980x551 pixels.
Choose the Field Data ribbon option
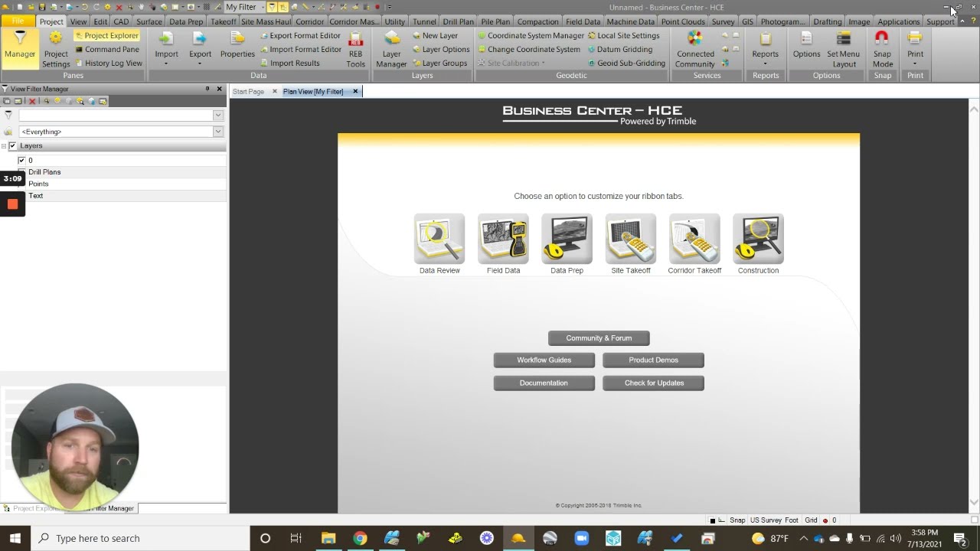point(503,244)
